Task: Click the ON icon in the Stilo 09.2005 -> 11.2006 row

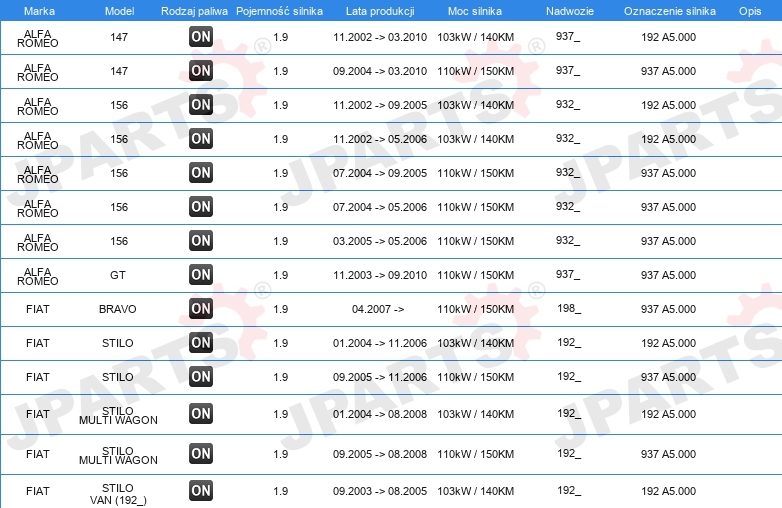Action: pyautogui.click(x=201, y=376)
